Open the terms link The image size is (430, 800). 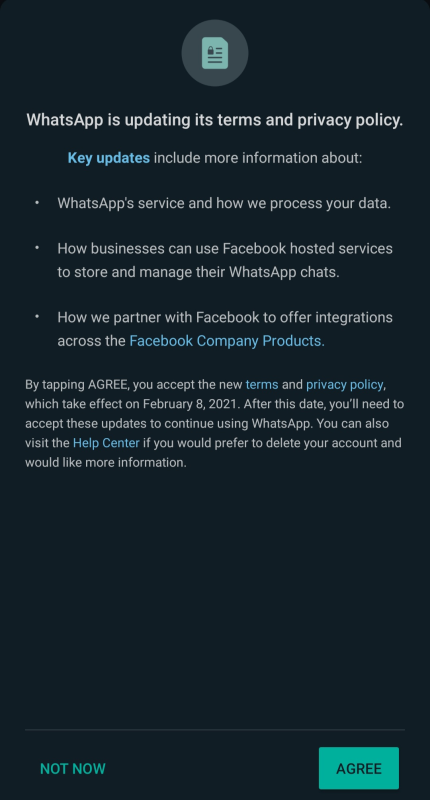262,385
